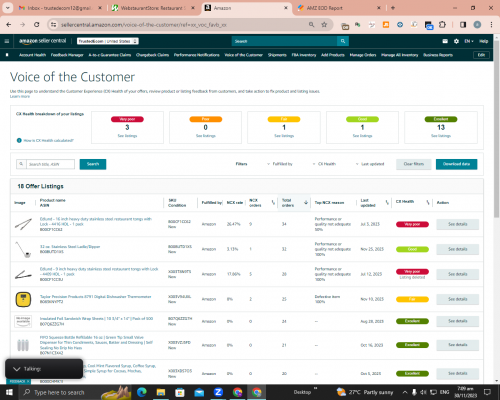Open the Microsoft Store taskbar icon
This screenshot has width=500, height=400.
click(x=180, y=392)
